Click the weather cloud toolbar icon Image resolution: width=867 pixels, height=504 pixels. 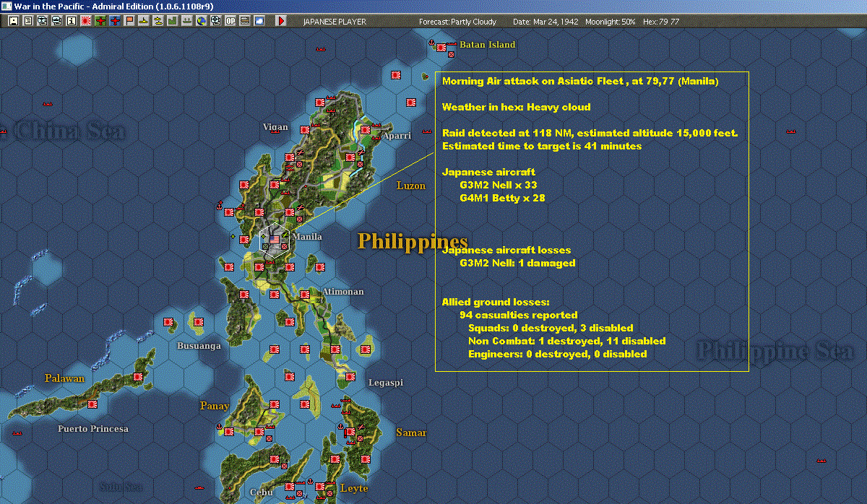tap(259, 22)
